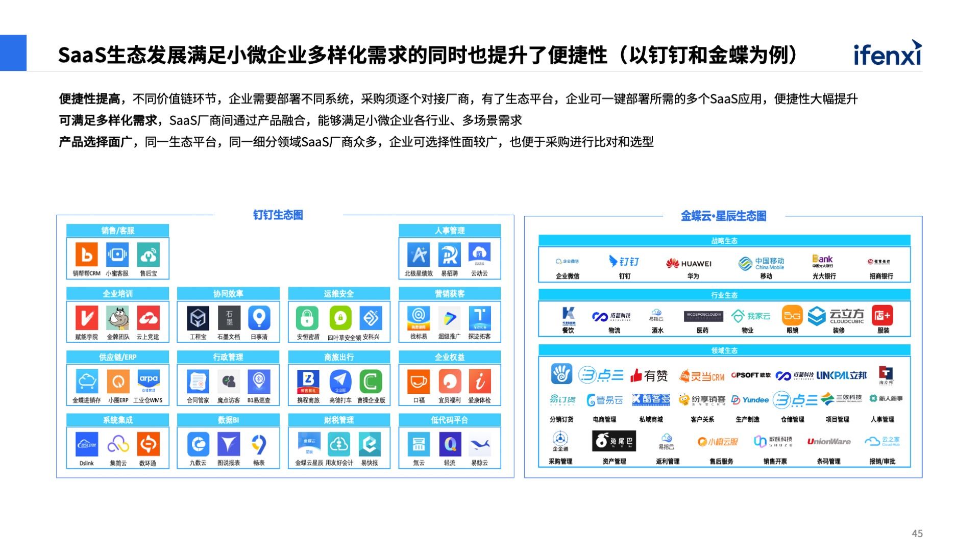Open the 北极星绩效 icon
Viewport: 980px width, 558px height.
click(419, 254)
